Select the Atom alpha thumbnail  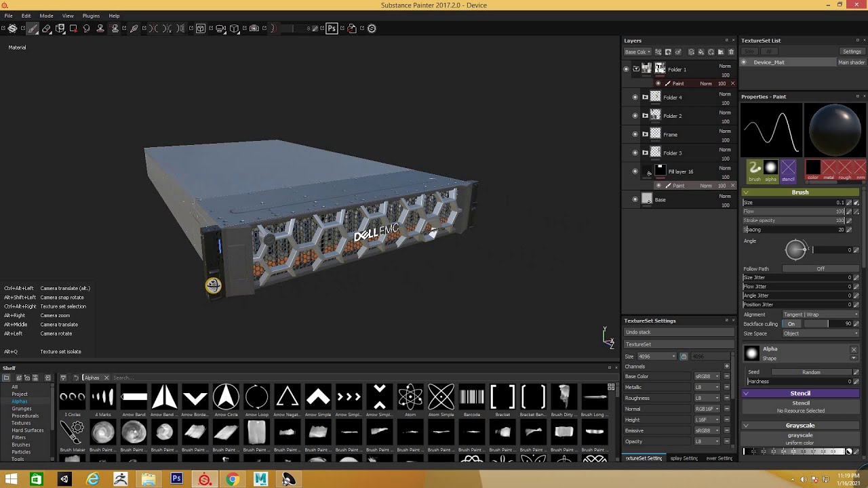(410, 397)
